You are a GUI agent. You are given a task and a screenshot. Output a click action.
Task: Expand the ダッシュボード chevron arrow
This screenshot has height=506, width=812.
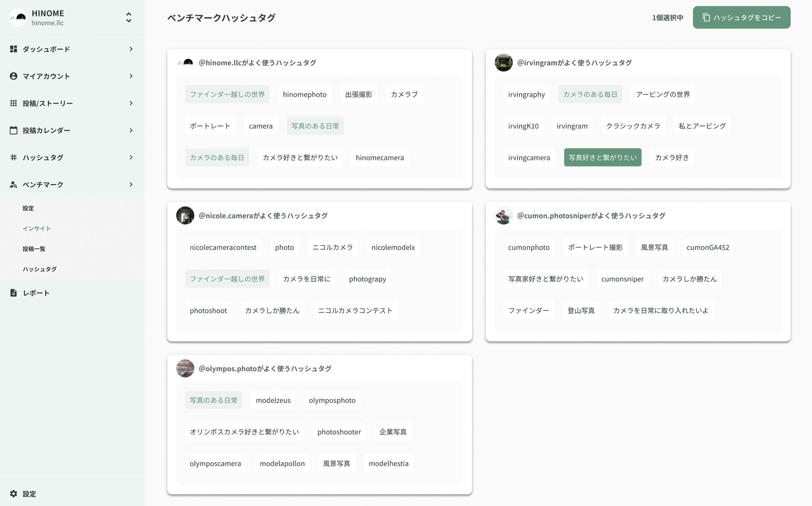click(131, 49)
